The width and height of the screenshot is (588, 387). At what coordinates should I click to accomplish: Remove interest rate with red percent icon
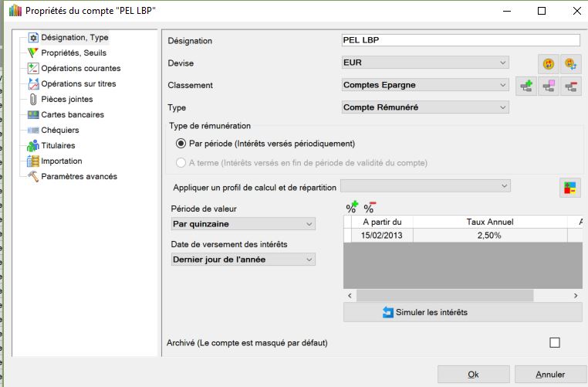click(x=369, y=208)
